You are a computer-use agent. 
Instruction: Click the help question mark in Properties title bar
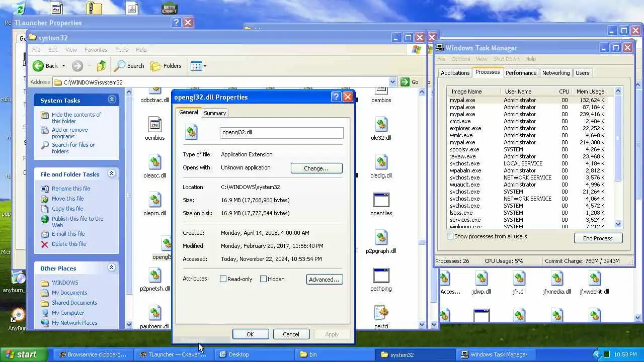(336, 97)
